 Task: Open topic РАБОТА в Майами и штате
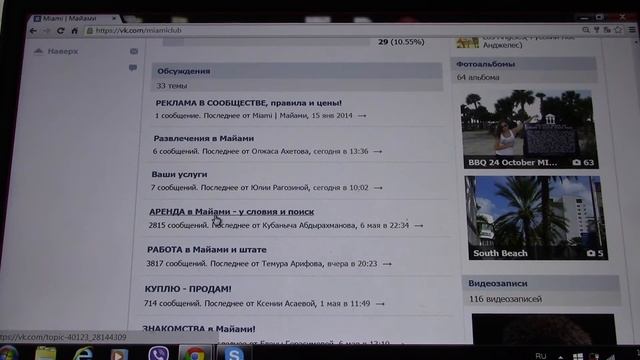[x=207, y=249]
